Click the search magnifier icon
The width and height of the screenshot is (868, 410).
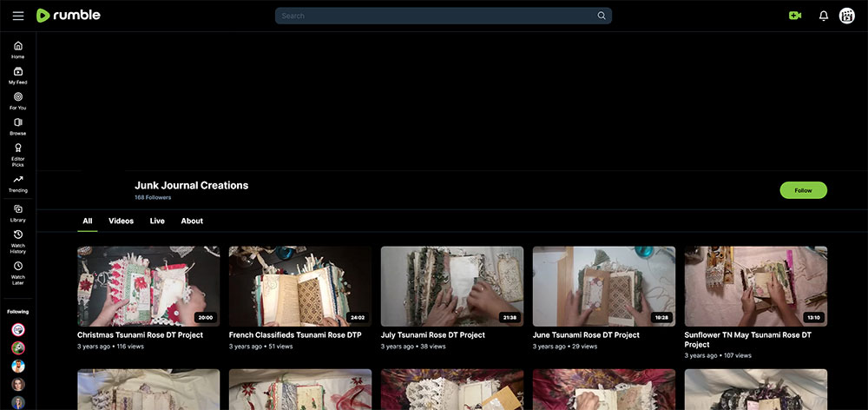click(602, 16)
